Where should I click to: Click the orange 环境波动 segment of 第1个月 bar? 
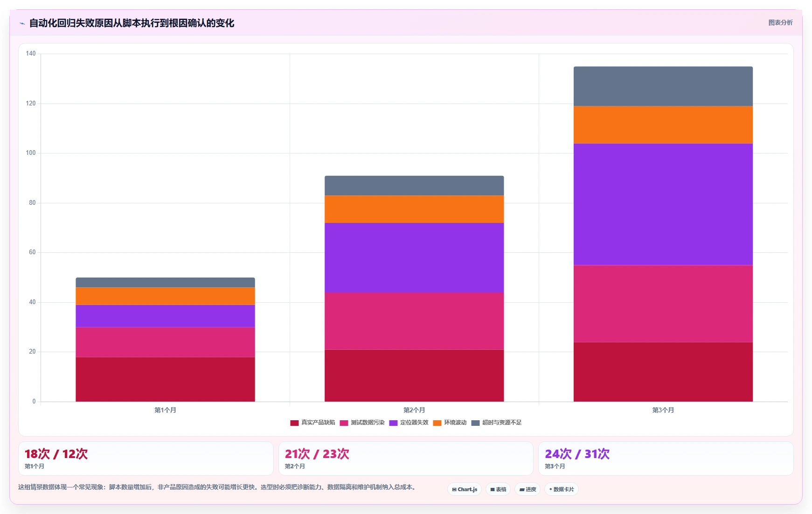tap(165, 296)
